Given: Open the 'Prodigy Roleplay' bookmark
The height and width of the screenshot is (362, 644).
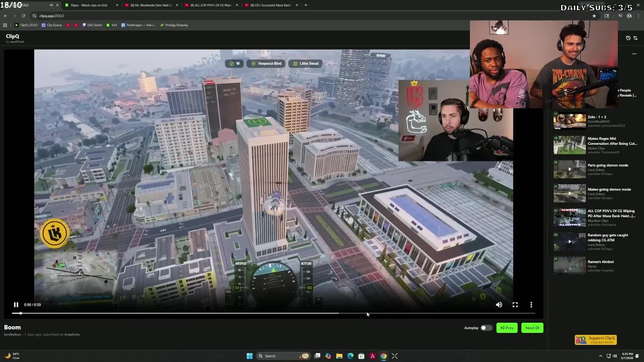Looking at the screenshot, I should pyautogui.click(x=174, y=25).
